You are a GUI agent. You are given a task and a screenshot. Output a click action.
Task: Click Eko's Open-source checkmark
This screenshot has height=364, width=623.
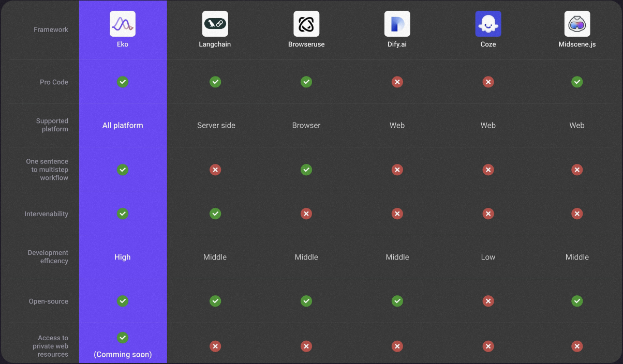point(123,301)
